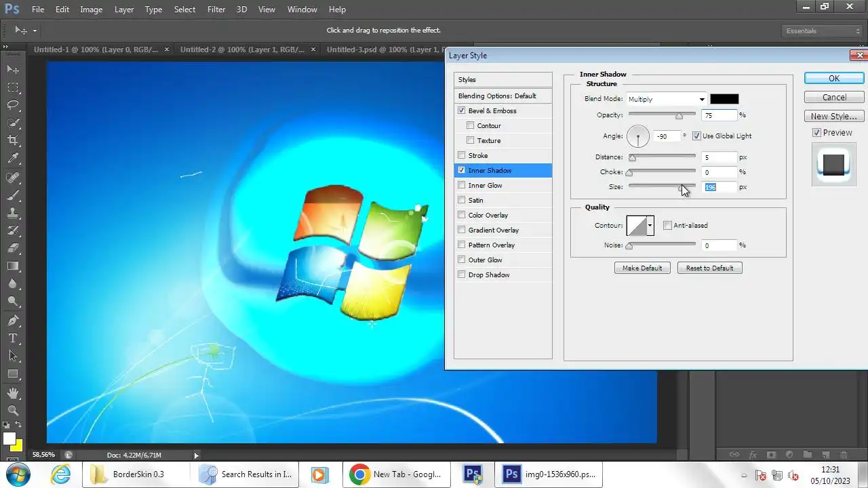Click the Reset to Default button

coord(709,268)
